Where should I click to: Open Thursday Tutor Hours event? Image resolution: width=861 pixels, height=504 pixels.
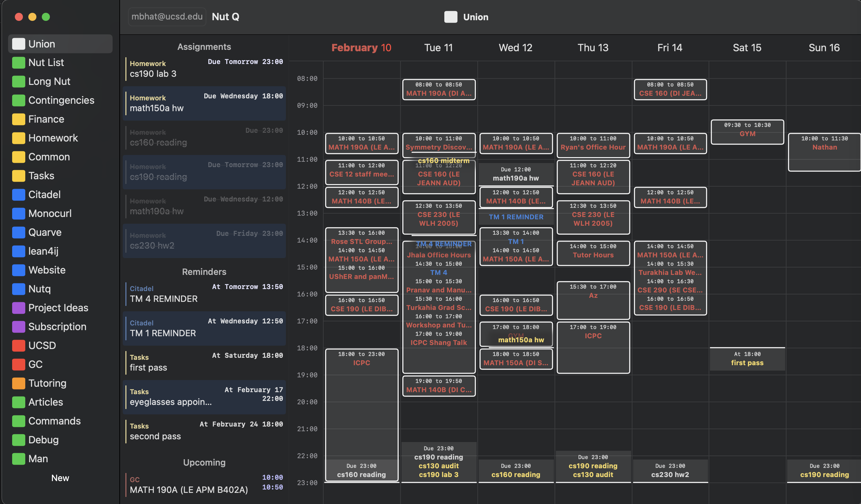(593, 253)
